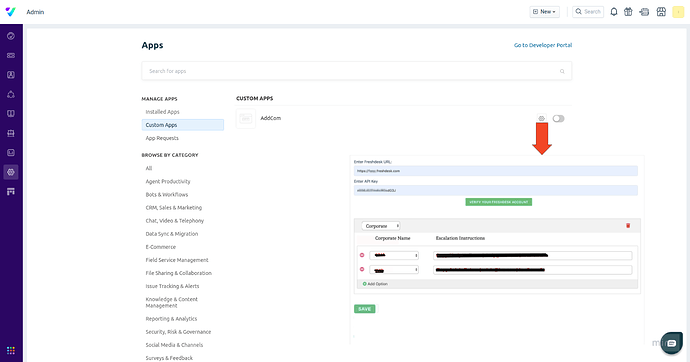Select Custom Apps in Manage Apps
Image resolution: width=690 pixels, height=362 pixels.
click(183, 125)
